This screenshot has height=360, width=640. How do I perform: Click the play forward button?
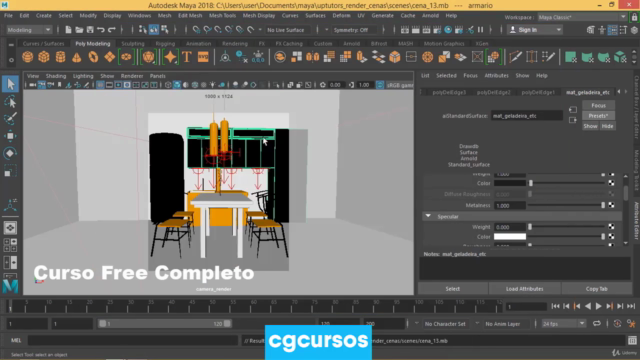[x=598, y=306]
